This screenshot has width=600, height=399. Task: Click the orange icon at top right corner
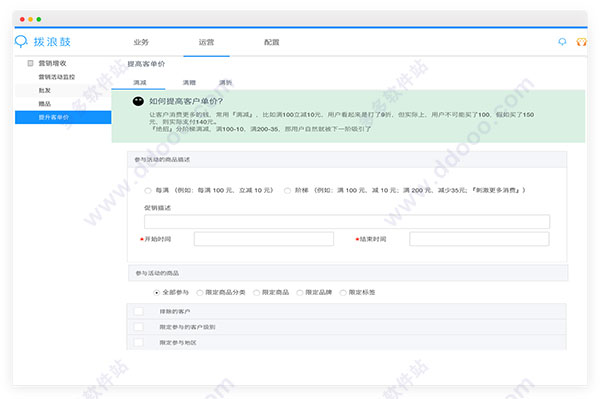click(581, 42)
